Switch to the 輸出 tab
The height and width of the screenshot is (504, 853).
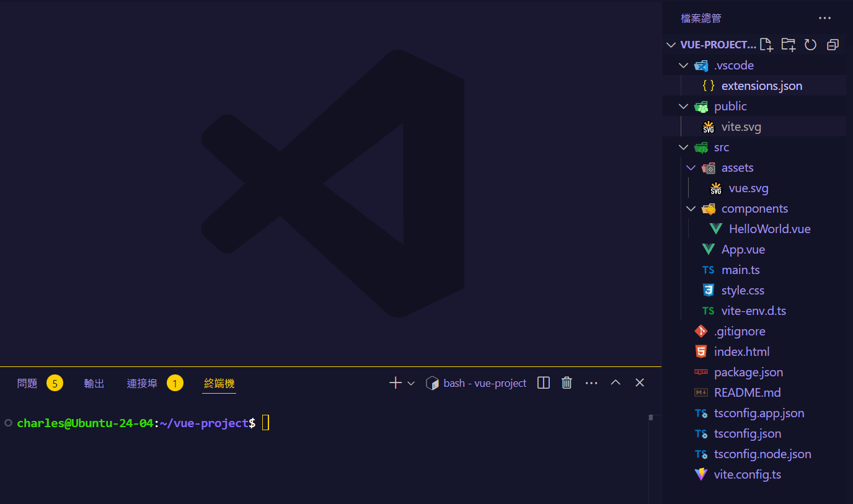94,383
